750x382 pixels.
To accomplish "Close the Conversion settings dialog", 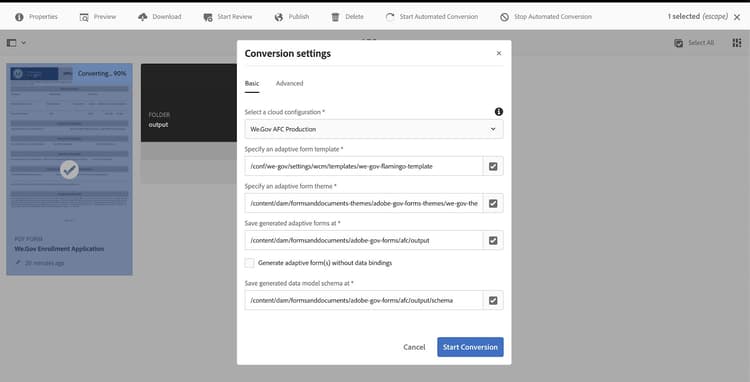I will [499, 53].
